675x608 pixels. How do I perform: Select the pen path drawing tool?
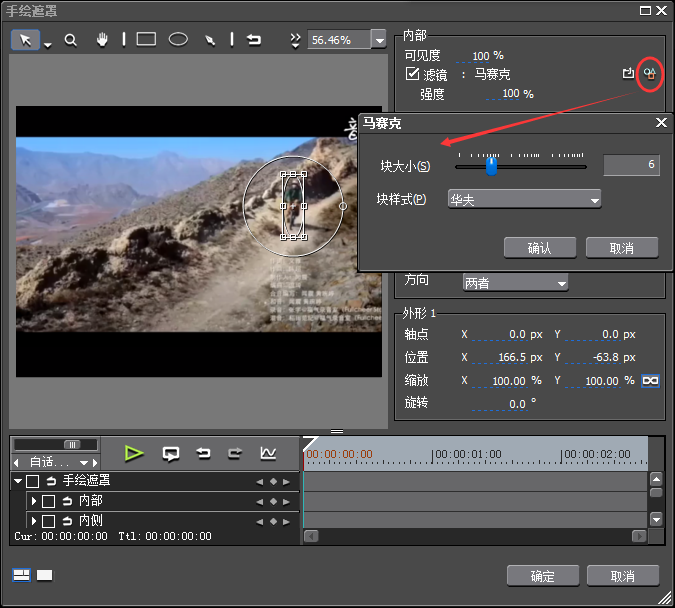[209, 40]
